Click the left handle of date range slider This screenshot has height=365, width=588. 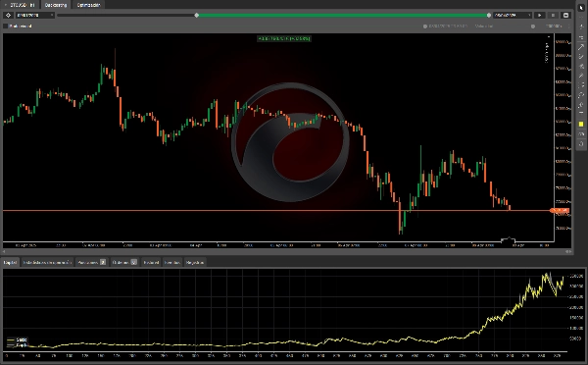click(x=197, y=15)
